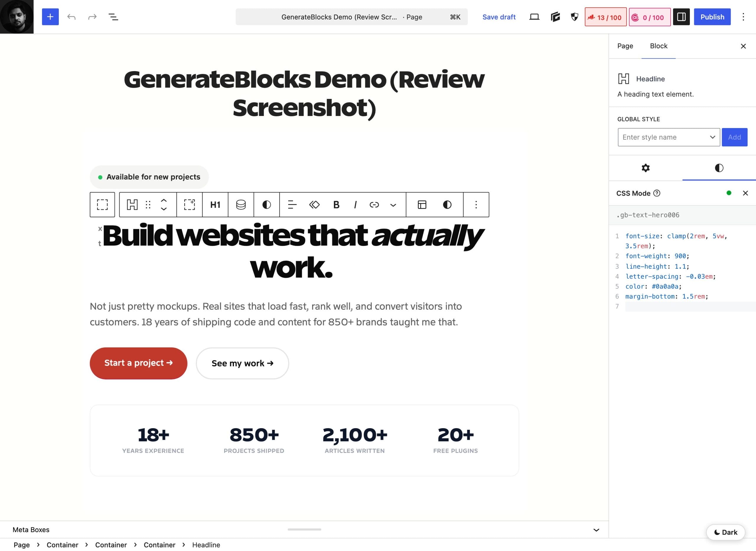Image resolution: width=756 pixels, height=551 pixels.
Task: Change heading level H1
Action: pyautogui.click(x=215, y=205)
